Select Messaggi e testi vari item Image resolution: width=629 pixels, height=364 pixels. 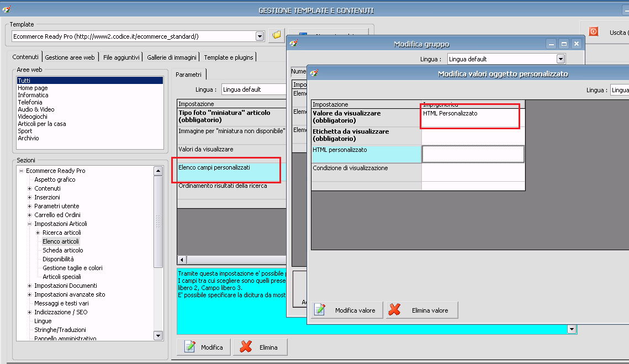pos(61,303)
